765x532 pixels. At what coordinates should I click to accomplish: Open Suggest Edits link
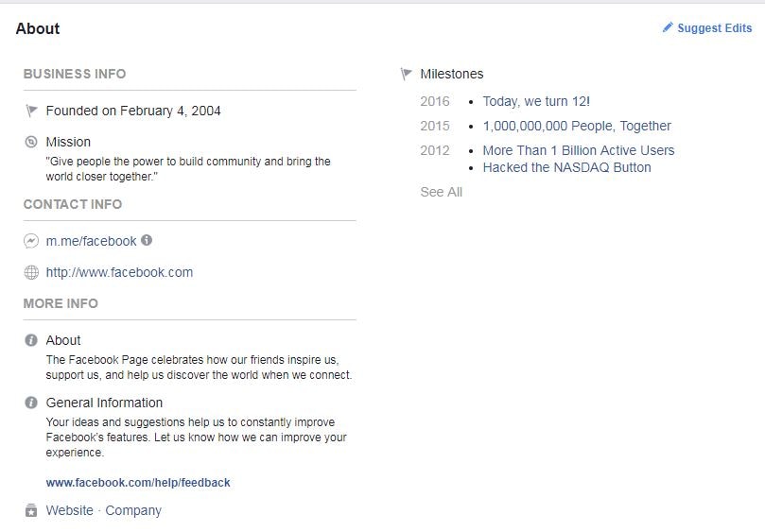pyautogui.click(x=714, y=28)
